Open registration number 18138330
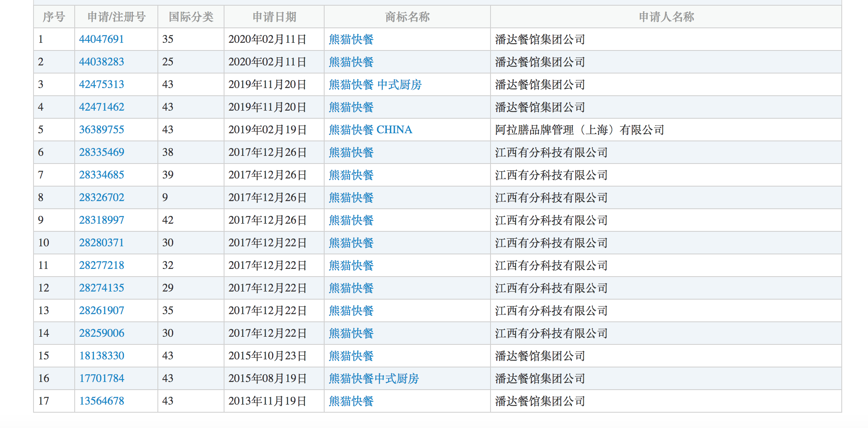This screenshot has height=428, width=868. click(101, 356)
